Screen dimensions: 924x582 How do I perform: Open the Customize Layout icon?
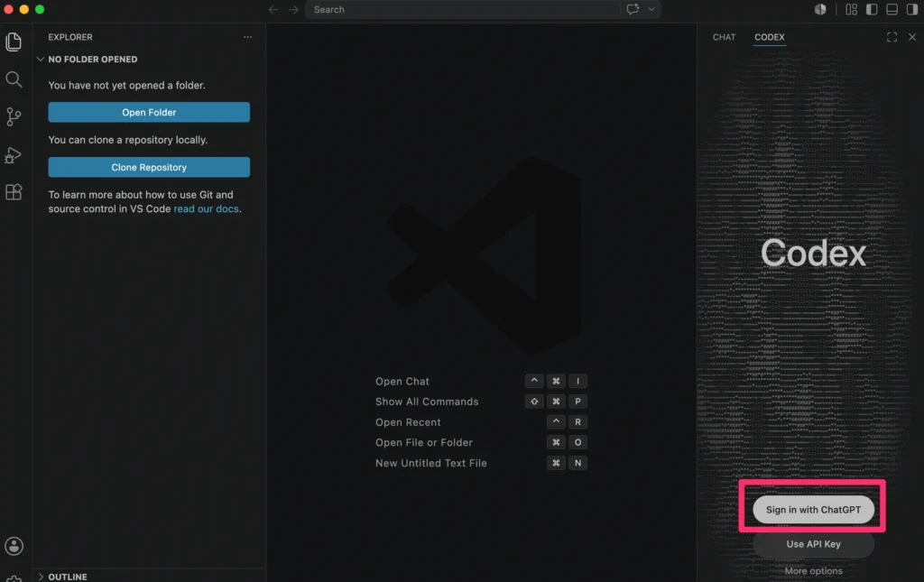tap(852, 9)
